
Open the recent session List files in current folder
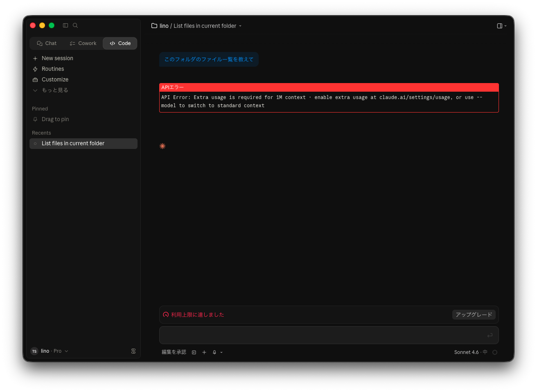pos(83,144)
